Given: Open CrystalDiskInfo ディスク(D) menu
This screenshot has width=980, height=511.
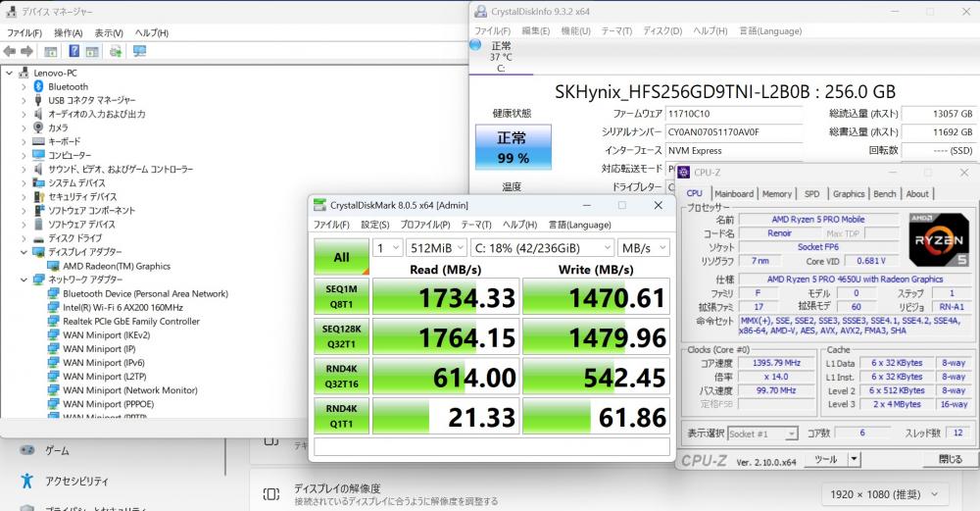Looking at the screenshot, I should (662, 30).
